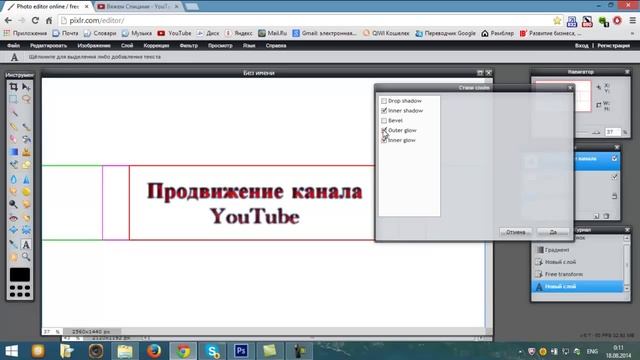This screenshot has height=360, width=640.
Task: Select Free transform in the history list
Action: (x=564, y=274)
